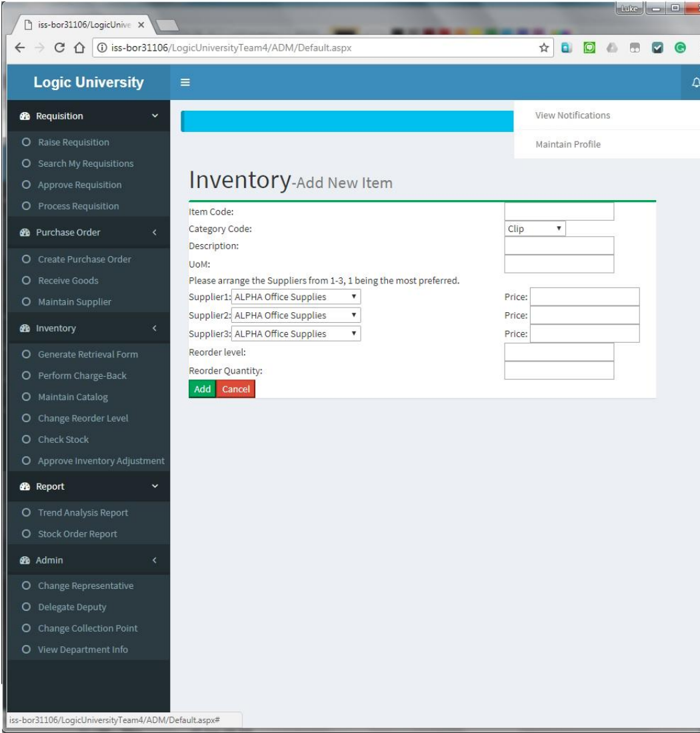Screen dimensions: 700x733
Task: Click the Grammarly green extension icon
Action: coord(680,47)
